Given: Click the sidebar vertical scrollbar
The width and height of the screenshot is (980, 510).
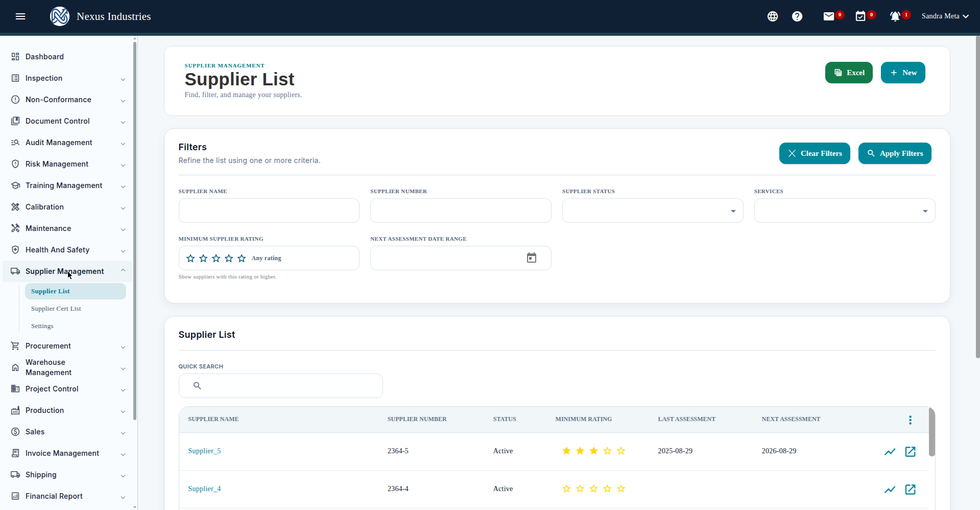Looking at the screenshot, I should click(135, 230).
